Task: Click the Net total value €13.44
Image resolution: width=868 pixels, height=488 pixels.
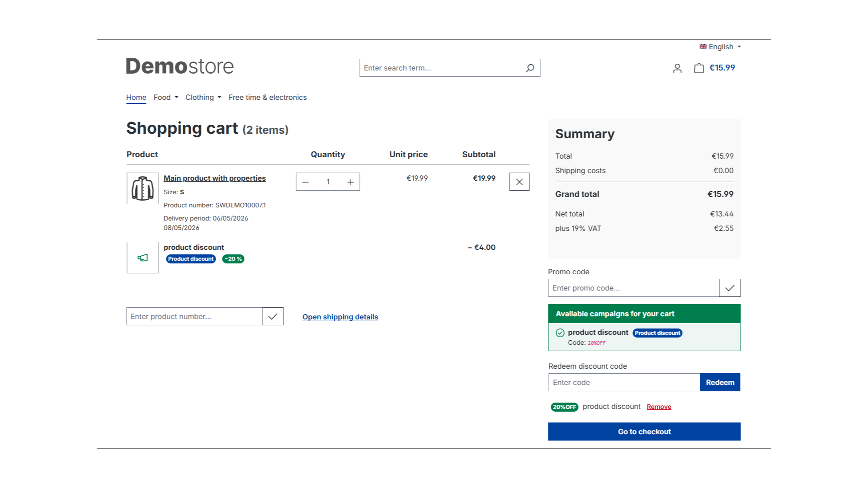Action: pyautogui.click(x=722, y=214)
